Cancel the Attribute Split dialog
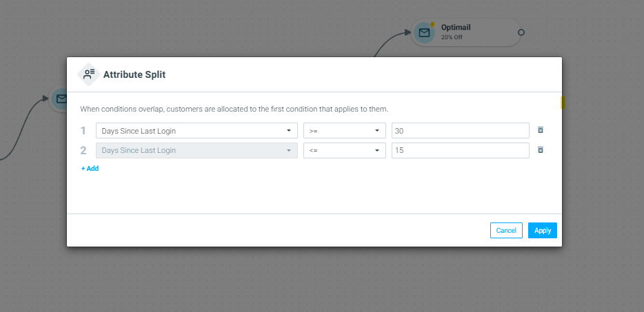The width and height of the screenshot is (644, 312). point(506,230)
